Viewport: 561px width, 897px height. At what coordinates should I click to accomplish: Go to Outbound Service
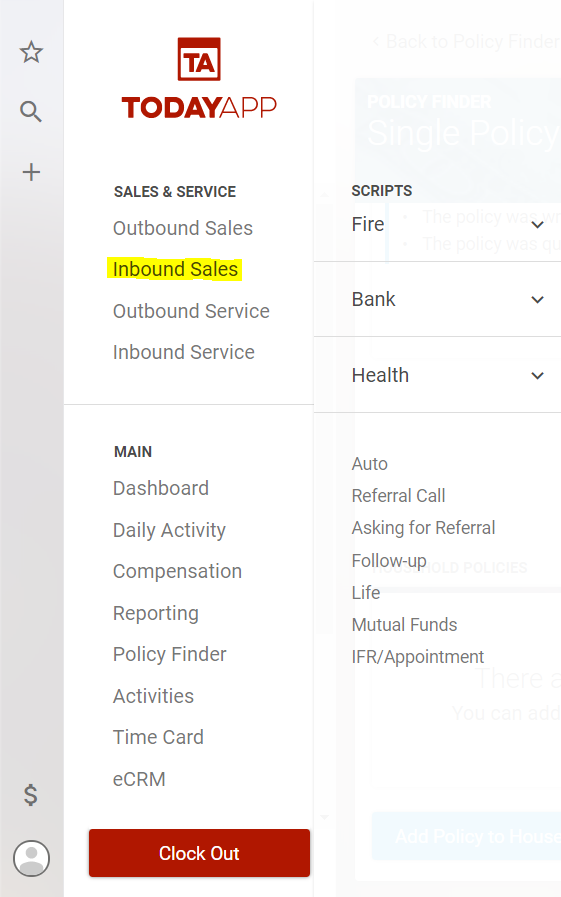[x=191, y=311]
